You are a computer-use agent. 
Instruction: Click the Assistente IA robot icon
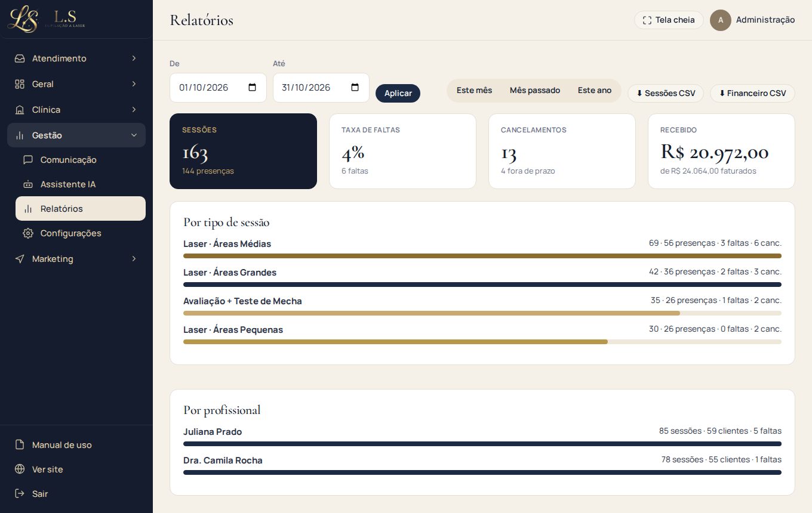click(x=28, y=184)
